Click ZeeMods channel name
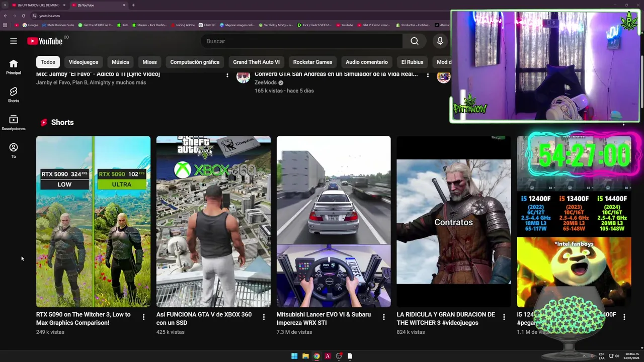This screenshot has height=362, width=644. click(266, 82)
